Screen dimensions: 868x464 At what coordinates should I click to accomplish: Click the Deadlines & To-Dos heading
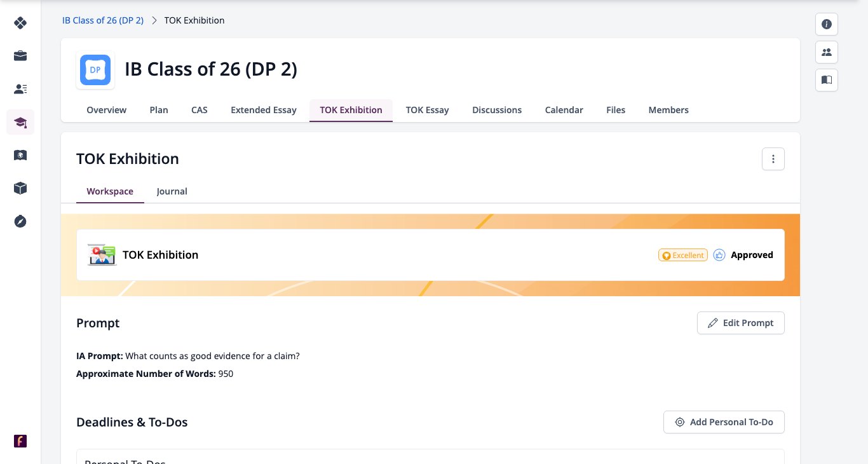click(x=132, y=422)
